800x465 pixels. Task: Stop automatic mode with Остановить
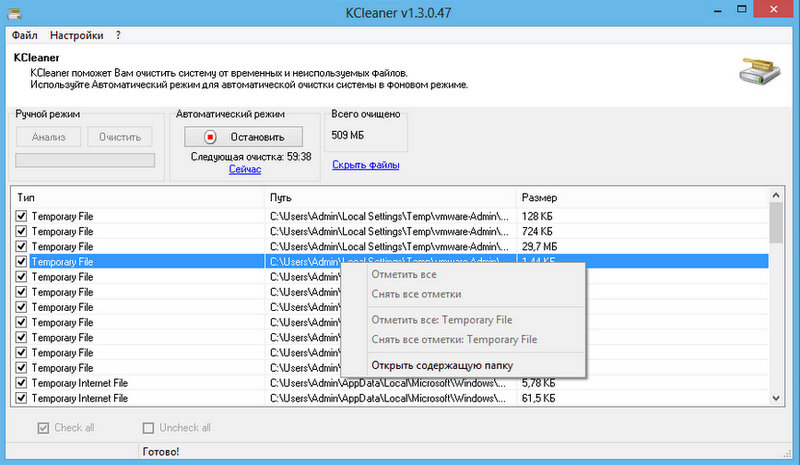tap(243, 137)
